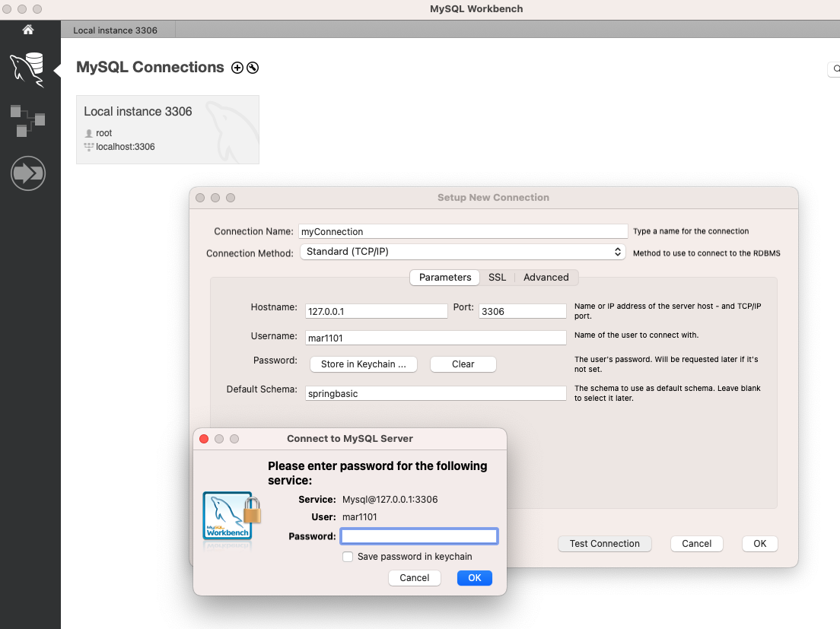Click the MySQL Workbench padlock logo
The image size is (840, 629).
[x=231, y=516]
